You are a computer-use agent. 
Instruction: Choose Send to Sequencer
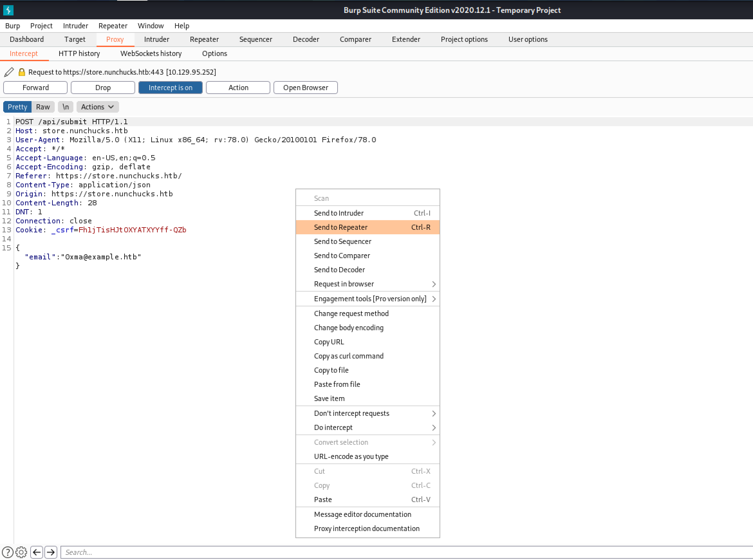pyautogui.click(x=368, y=241)
